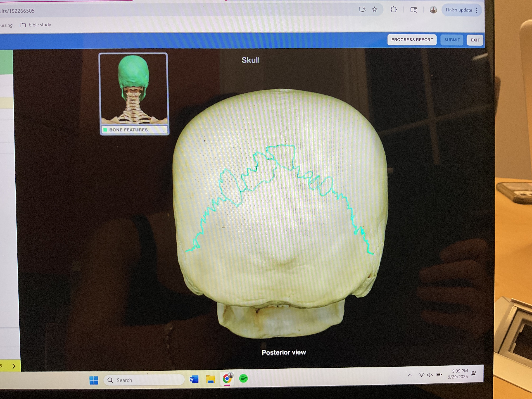The image size is (532, 399).
Task: Click the install app icon in address bar
Action: pyautogui.click(x=362, y=10)
